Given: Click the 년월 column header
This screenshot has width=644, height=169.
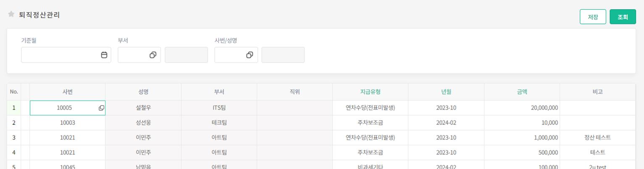Looking at the screenshot, I should (x=446, y=92).
